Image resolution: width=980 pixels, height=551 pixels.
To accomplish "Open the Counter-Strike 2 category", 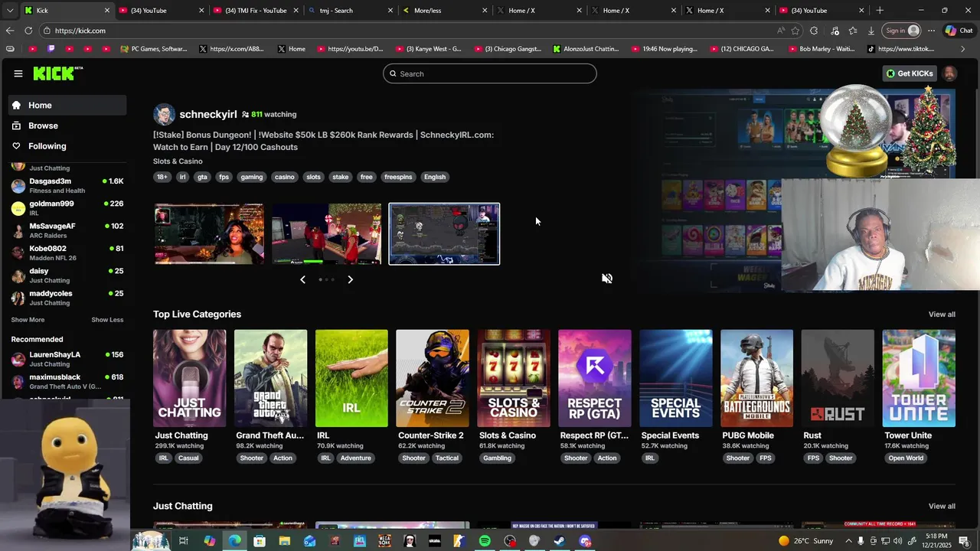I will tap(433, 378).
